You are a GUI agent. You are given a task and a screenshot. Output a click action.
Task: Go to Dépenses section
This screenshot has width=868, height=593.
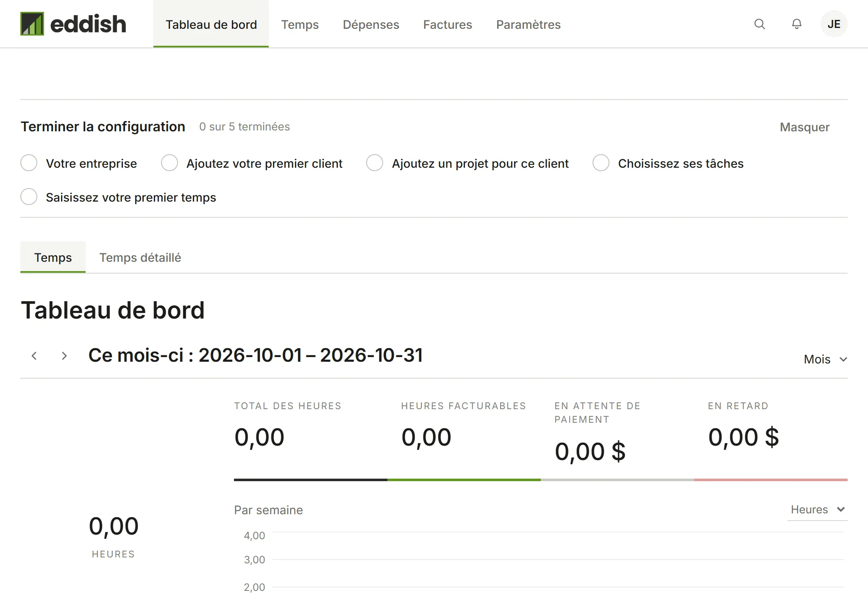point(371,24)
